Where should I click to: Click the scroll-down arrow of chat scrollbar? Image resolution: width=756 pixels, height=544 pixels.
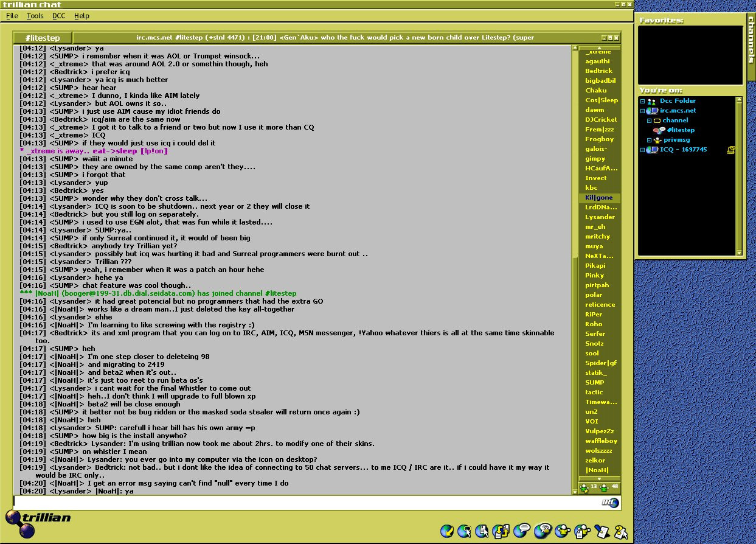[574, 491]
